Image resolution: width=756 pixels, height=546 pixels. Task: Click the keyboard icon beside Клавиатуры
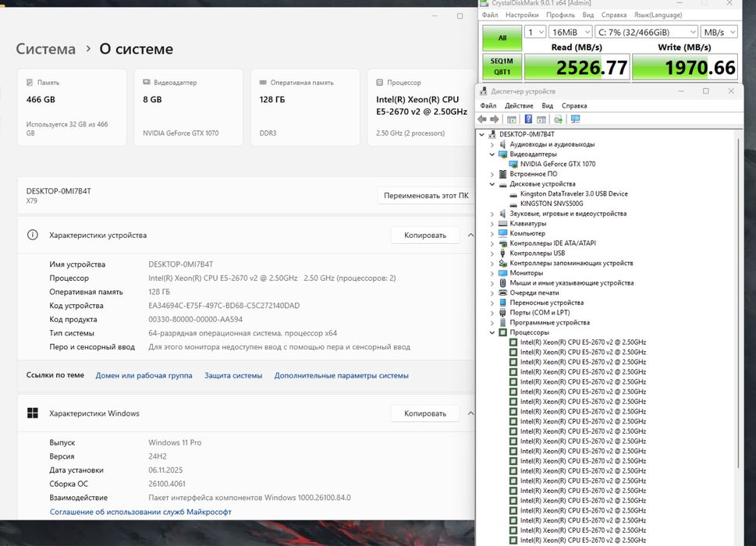pyautogui.click(x=502, y=224)
